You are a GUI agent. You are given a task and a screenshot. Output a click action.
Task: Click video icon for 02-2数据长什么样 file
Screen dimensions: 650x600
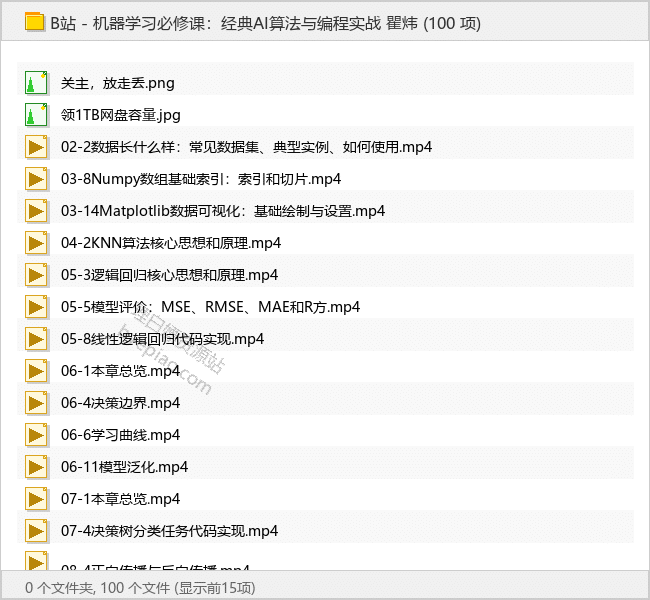36,147
